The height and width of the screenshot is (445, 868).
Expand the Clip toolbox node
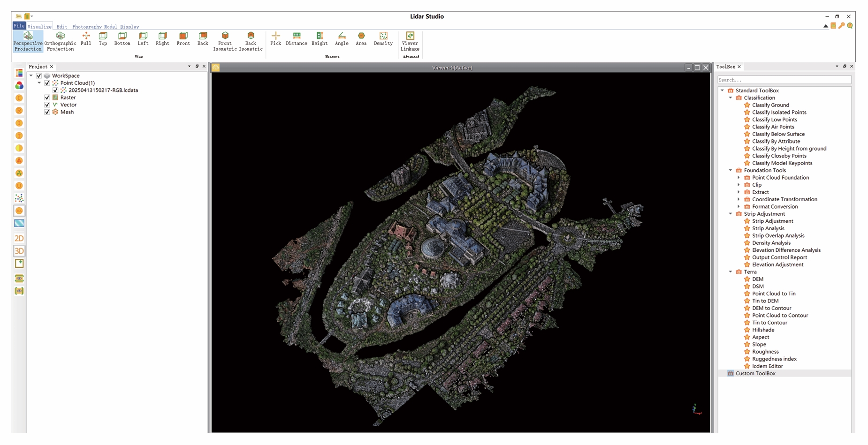click(739, 185)
